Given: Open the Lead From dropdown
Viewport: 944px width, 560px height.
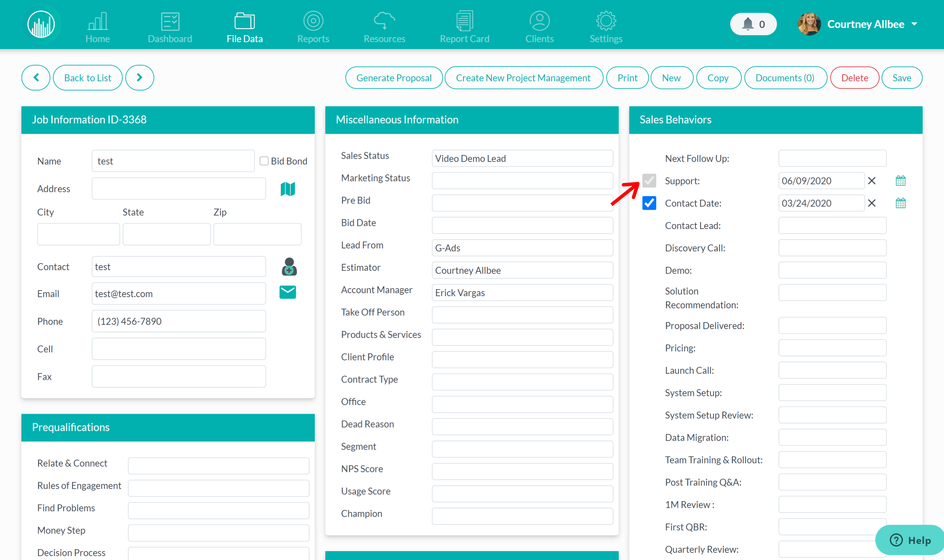Looking at the screenshot, I should pos(522,248).
